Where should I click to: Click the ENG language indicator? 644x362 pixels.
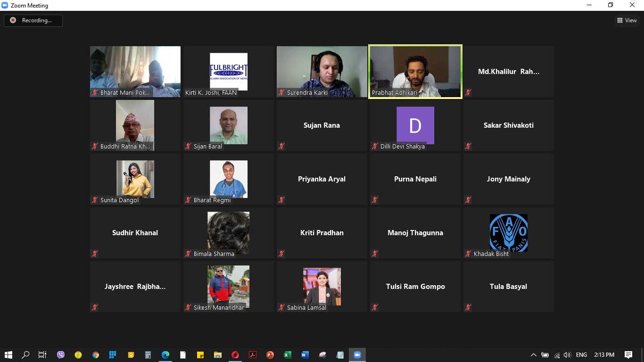point(582,355)
